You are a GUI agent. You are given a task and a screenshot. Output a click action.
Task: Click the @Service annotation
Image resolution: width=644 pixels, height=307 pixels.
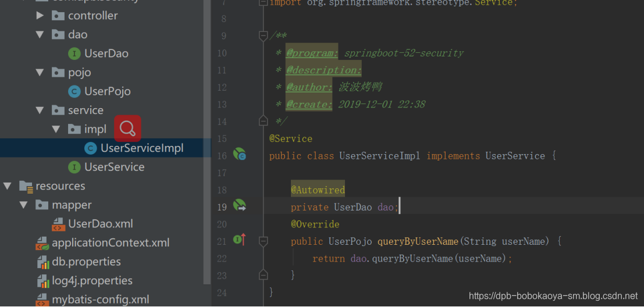point(291,139)
